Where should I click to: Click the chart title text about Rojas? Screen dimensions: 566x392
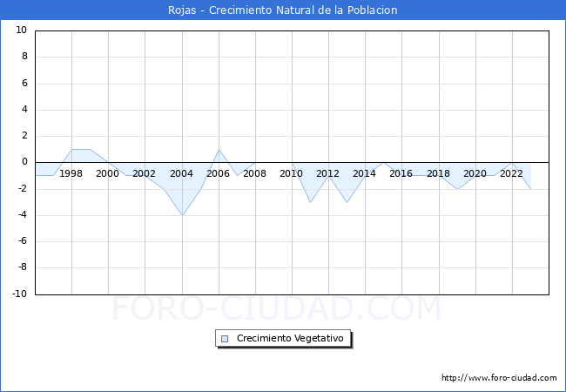point(283,10)
